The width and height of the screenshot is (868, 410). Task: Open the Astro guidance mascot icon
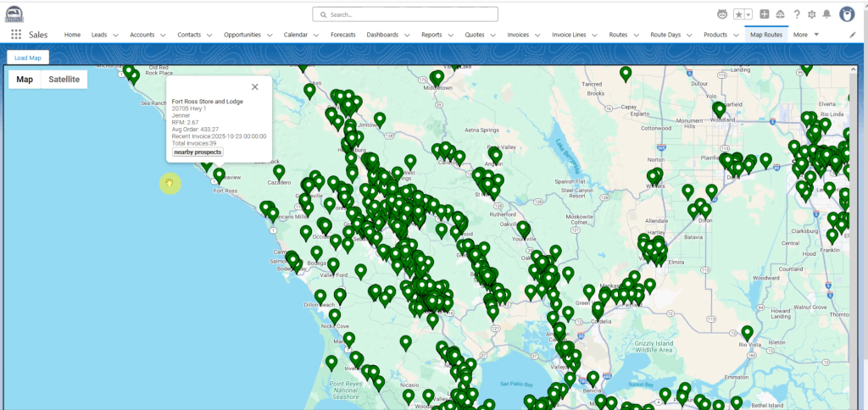click(x=722, y=14)
